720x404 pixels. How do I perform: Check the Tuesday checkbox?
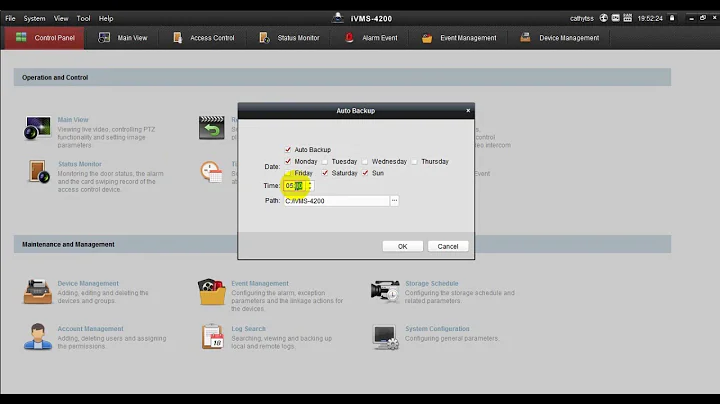point(325,162)
